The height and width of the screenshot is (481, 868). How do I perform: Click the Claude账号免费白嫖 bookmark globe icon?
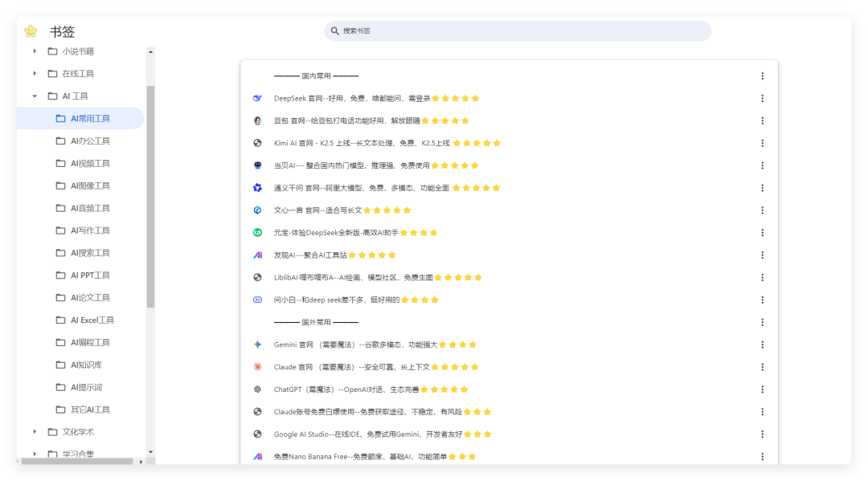pos(257,412)
